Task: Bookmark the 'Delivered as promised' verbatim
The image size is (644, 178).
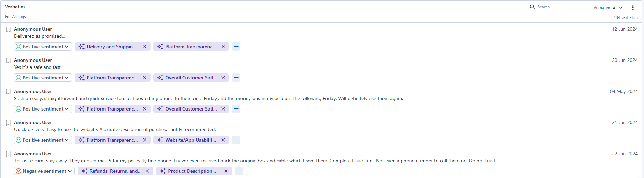Action: click(x=8, y=29)
